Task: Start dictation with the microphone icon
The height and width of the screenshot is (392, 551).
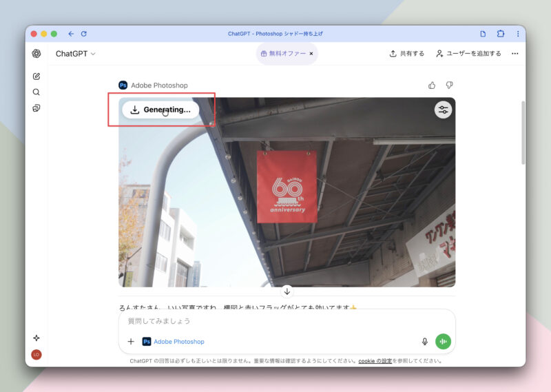Action: [x=425, y=342]
